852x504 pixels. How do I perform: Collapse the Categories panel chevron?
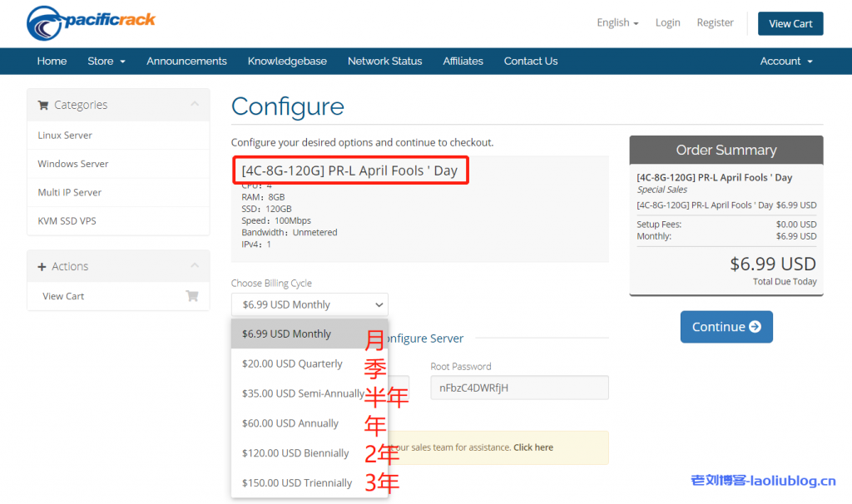tap(195, 105)
